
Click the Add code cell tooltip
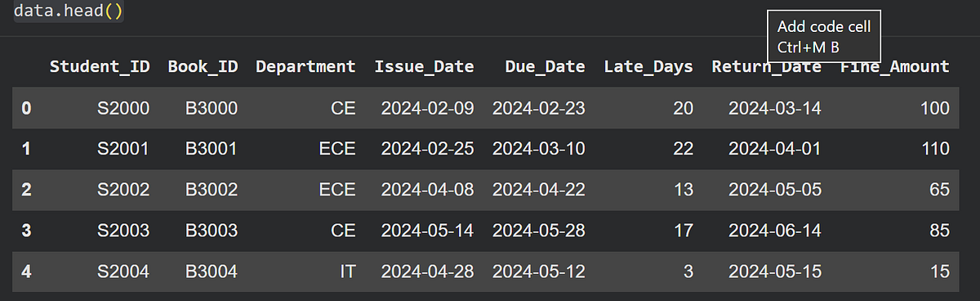824,37
